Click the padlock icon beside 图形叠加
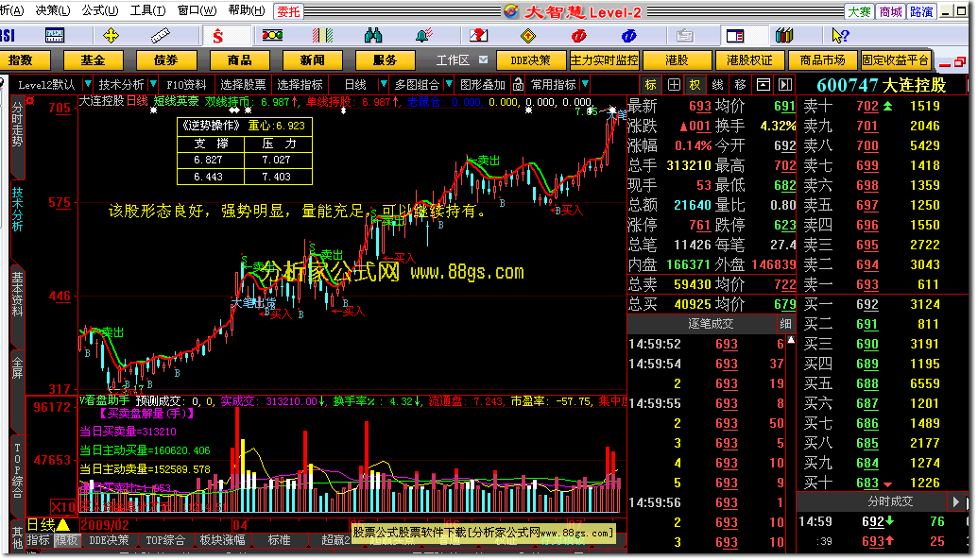Image resolution: width=978 pixels, height=560 pixels. pyautogui.click(x=518, y=84)
